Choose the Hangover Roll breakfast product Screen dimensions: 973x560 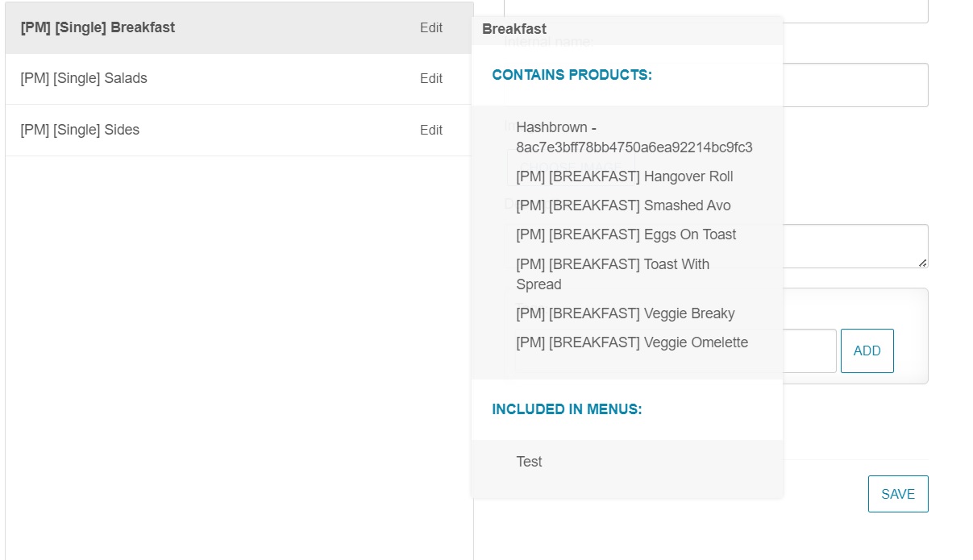click(x=624, y=176)
